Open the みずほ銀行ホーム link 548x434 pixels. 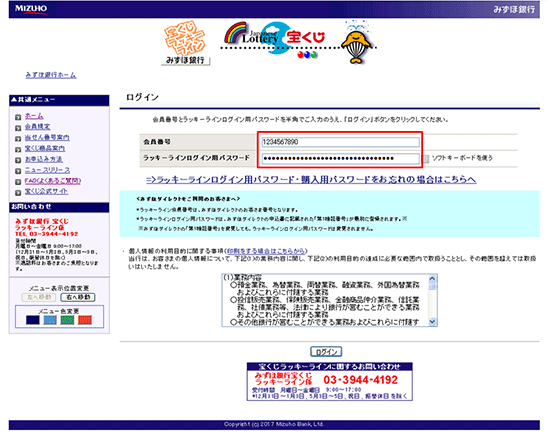(51, 75)
